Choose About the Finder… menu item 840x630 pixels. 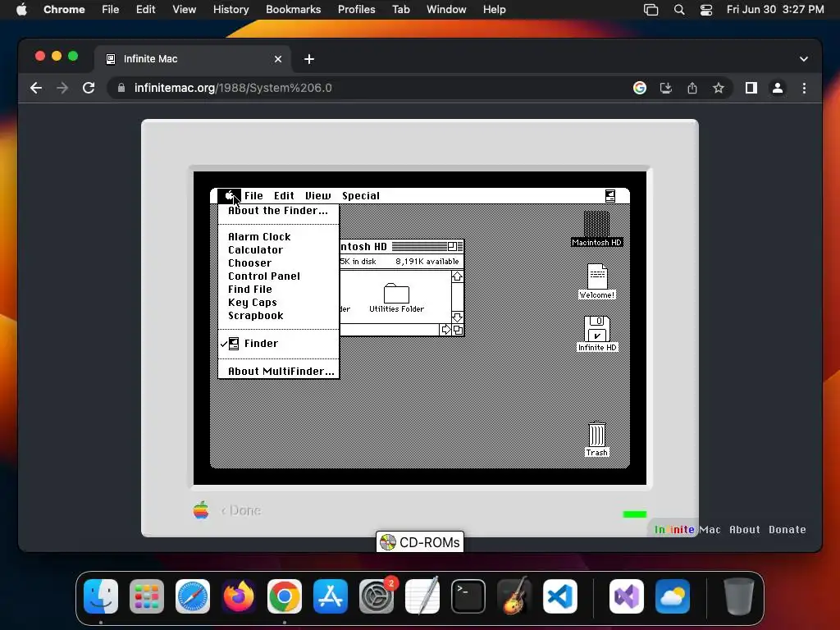[278, 211]
